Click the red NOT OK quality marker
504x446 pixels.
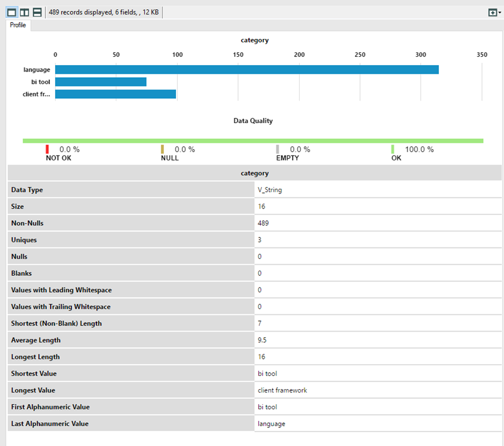click(48, 149)
